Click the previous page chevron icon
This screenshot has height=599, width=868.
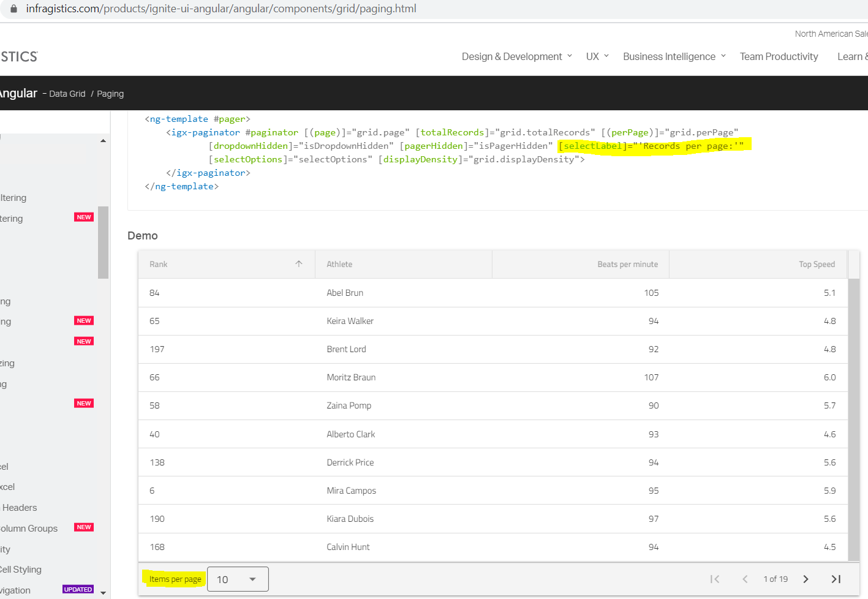click(745, 579)
